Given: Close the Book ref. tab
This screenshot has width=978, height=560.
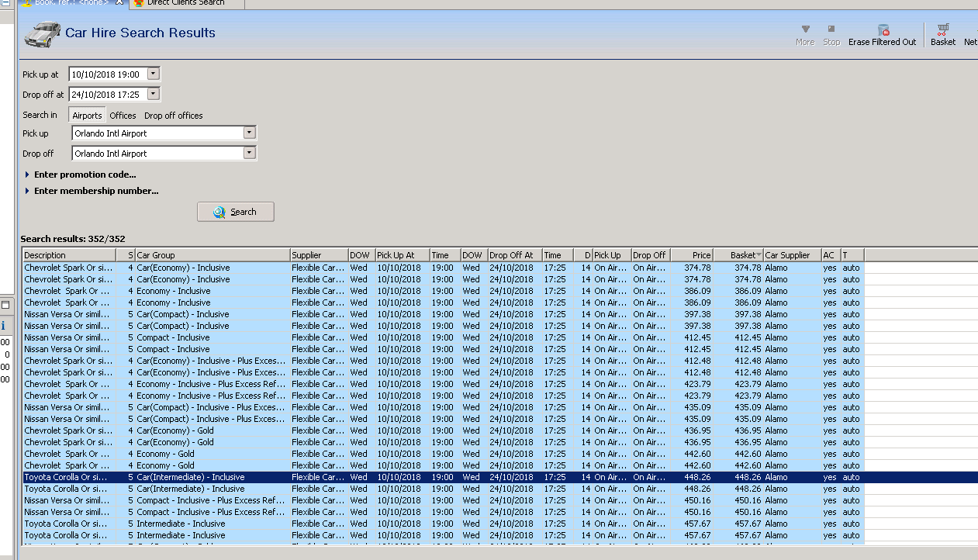Looking at the screenshot, I should (x=119, y=3).
